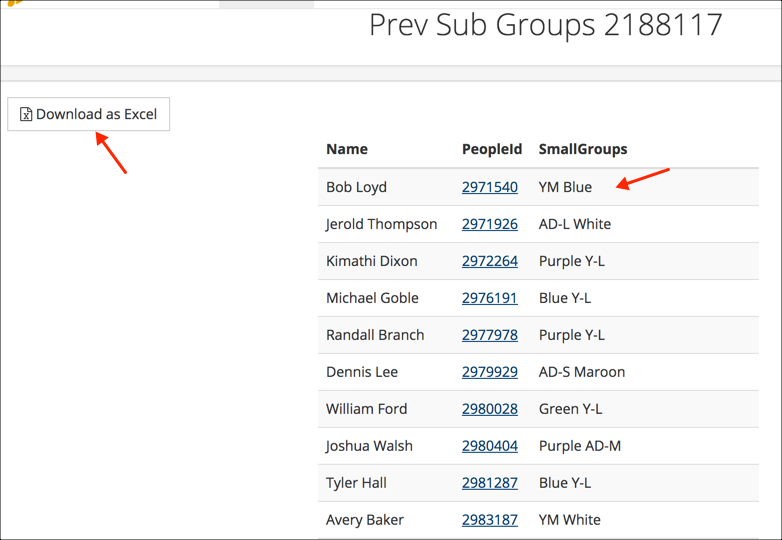This screenshot has width=782, height=540.
Task: Select the Bob Loyd name cell
Action: tap(356, 187)
